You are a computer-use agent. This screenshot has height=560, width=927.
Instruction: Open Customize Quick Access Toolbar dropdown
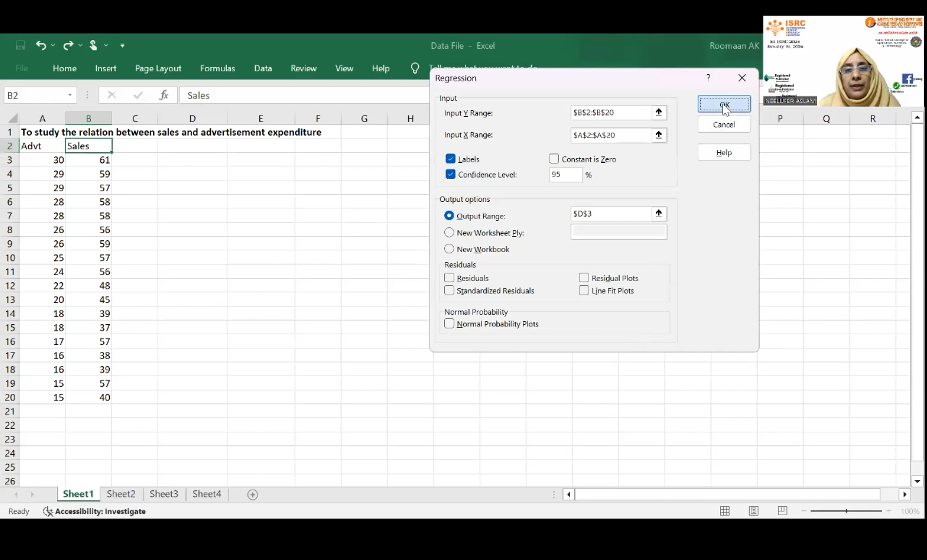122,46
